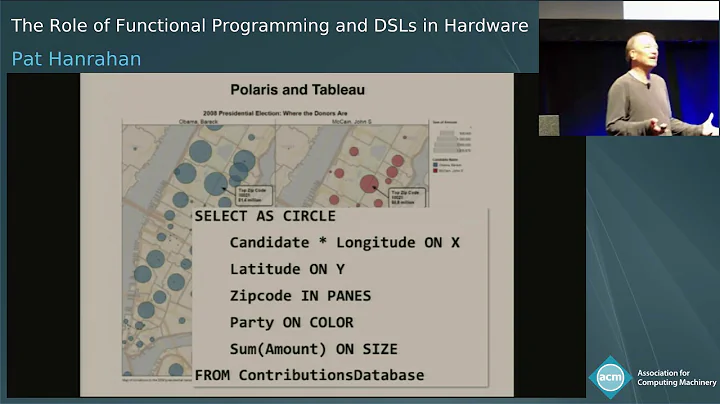Click the Sum of Amount size legend
The height and width of the screenshot is (404, 720).
pyautogui.click(x=452, y=138)
